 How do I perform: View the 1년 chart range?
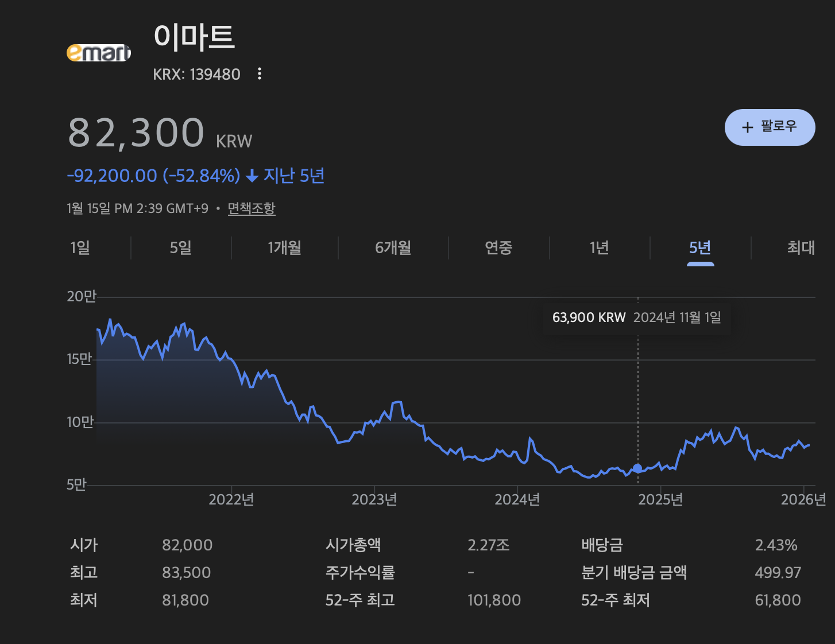(599, 248)
